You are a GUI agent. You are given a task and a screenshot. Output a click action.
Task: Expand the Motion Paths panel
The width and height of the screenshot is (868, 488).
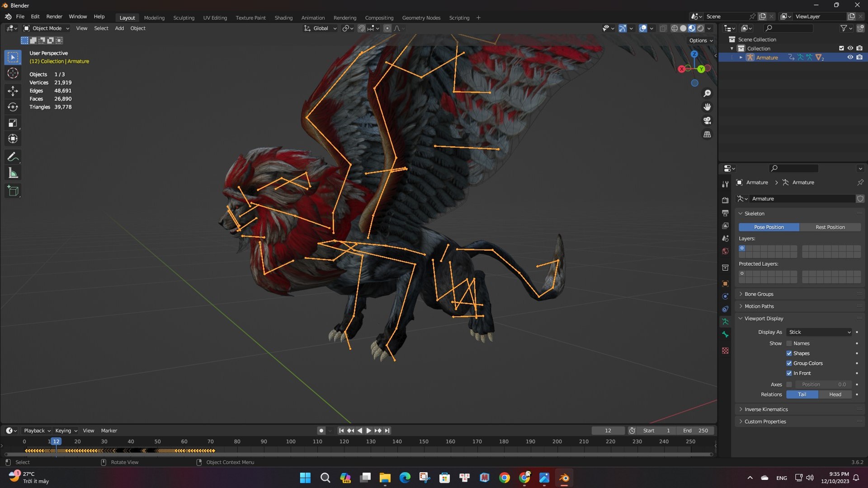[759, 306]
